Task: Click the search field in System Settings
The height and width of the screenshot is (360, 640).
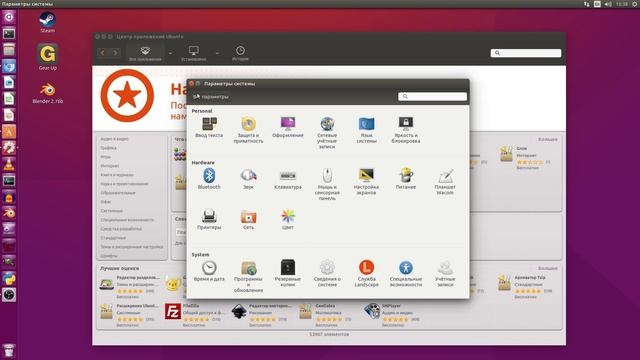Action: point(432,96)
